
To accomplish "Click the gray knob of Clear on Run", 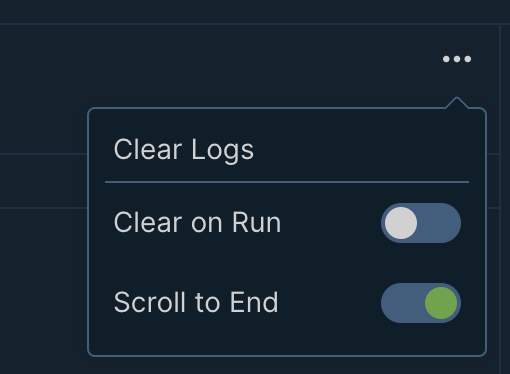I will [401, 223].
